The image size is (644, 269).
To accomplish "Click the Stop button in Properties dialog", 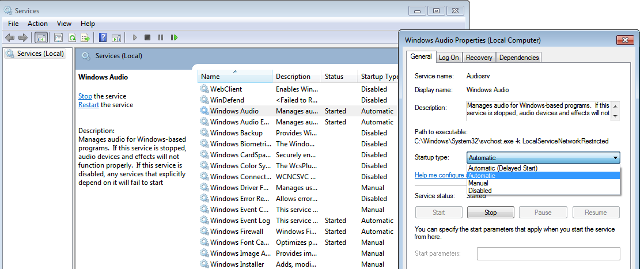I will tap(490, 213).
